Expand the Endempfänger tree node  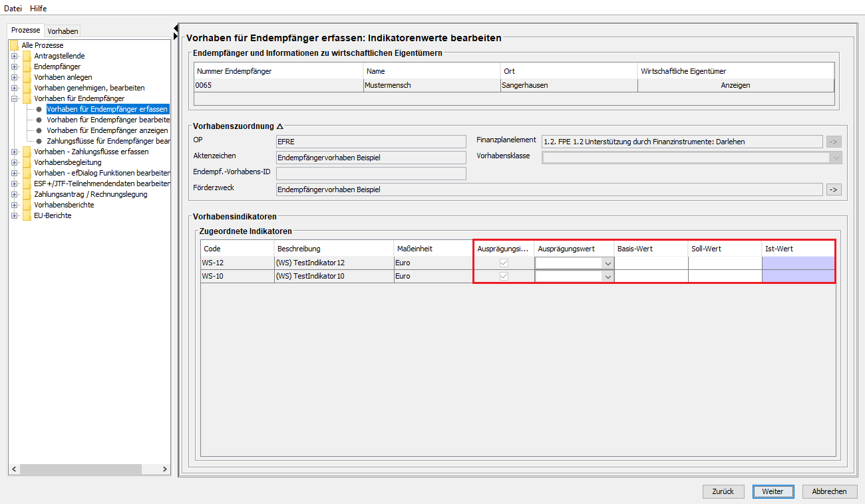click(14, 66)
